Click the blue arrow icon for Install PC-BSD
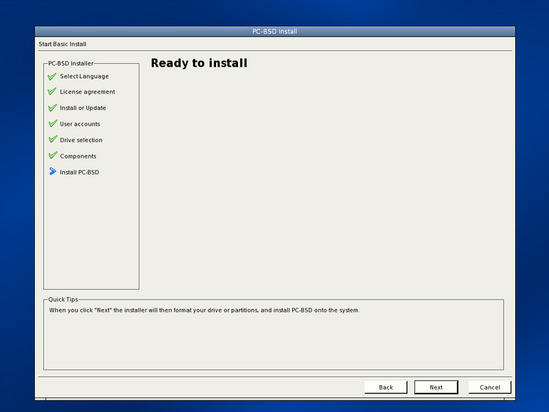 (x=53, y=171)
